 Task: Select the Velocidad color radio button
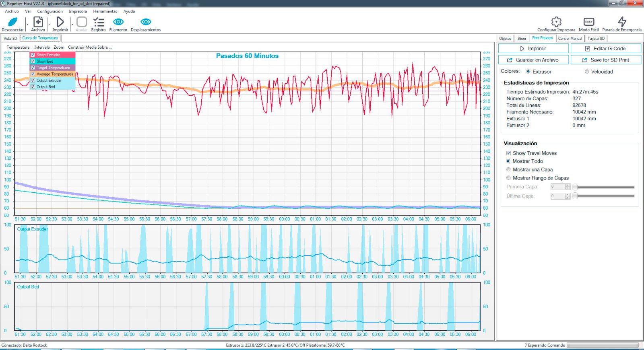(587, 72)
